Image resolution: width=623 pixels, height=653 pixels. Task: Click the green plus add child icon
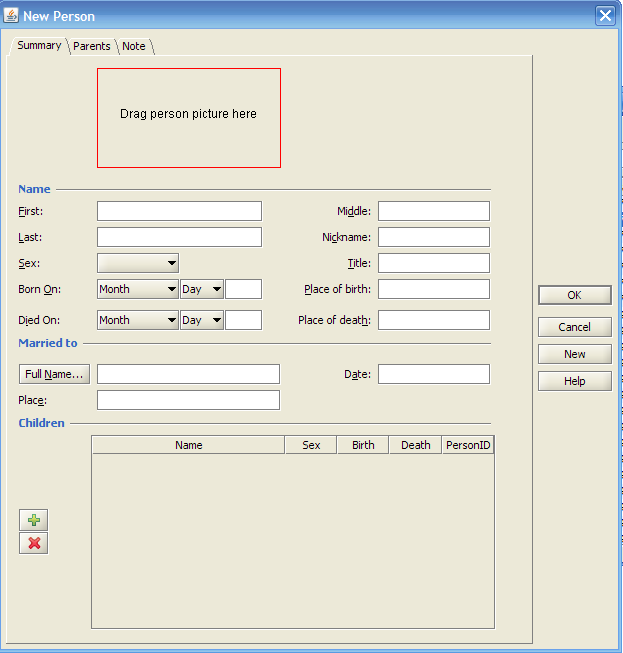pyautogui.click(x=34, y=520)
